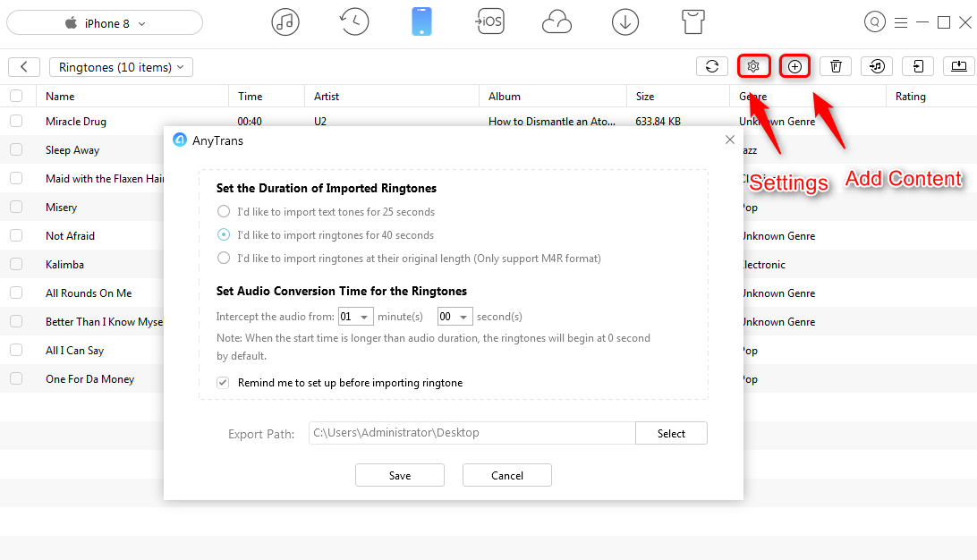The width and height of the screenshot is (977, 560).
Task: Click the U2 artist cell
Action: coord(320,122)
